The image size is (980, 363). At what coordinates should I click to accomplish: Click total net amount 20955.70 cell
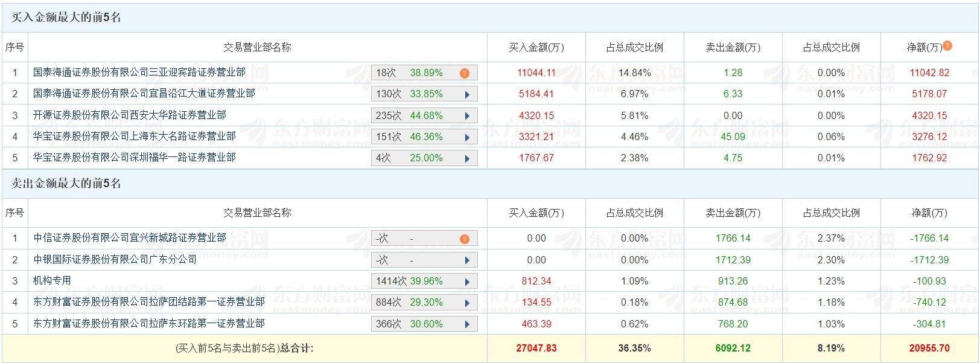[929, 348]
